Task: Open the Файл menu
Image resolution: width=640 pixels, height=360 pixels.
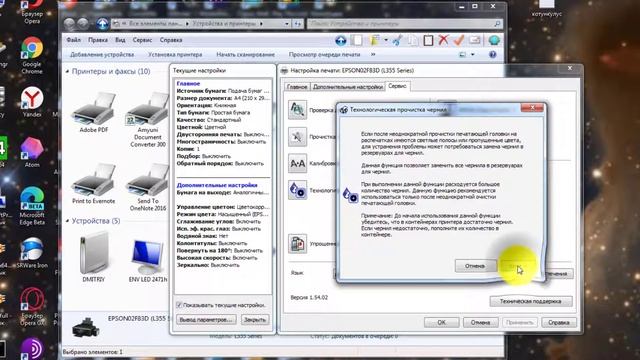Action: click(73, 40)
